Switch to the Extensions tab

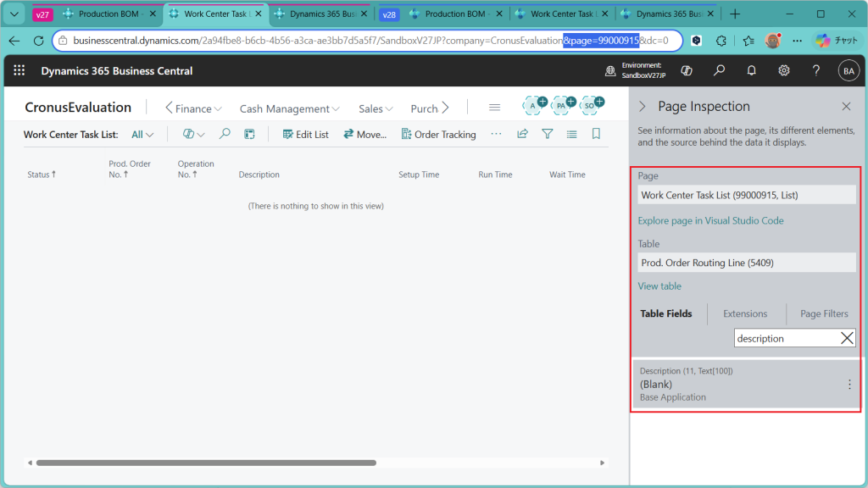tap(745, 313)
